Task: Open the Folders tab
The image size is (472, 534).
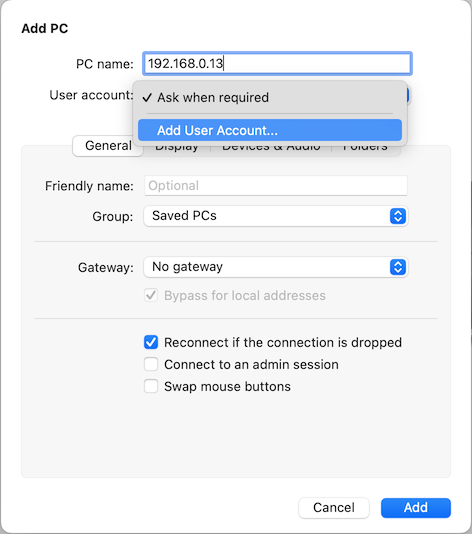Action: pyautogui.click(x=365, y=149)
